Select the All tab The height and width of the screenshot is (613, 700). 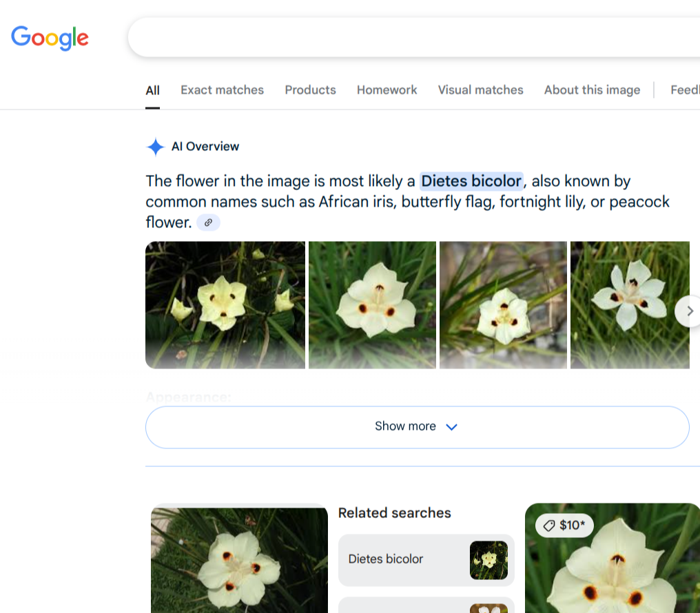pos(152,90)
